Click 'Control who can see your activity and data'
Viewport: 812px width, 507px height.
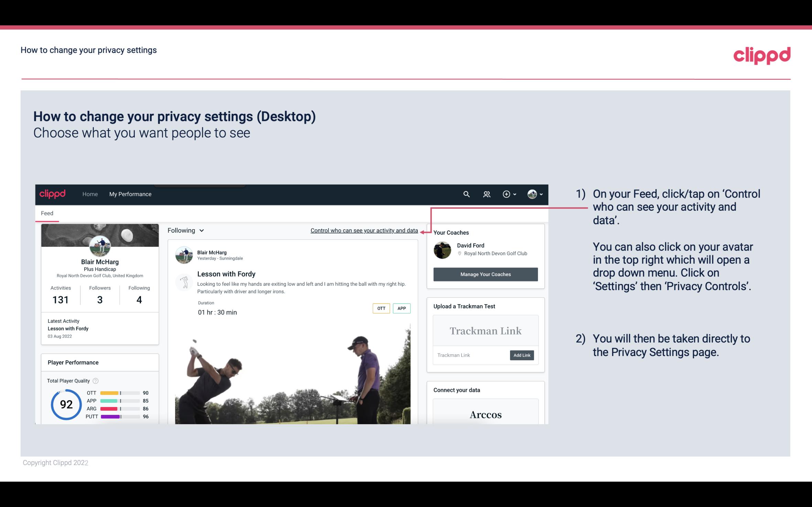[364, 230]
